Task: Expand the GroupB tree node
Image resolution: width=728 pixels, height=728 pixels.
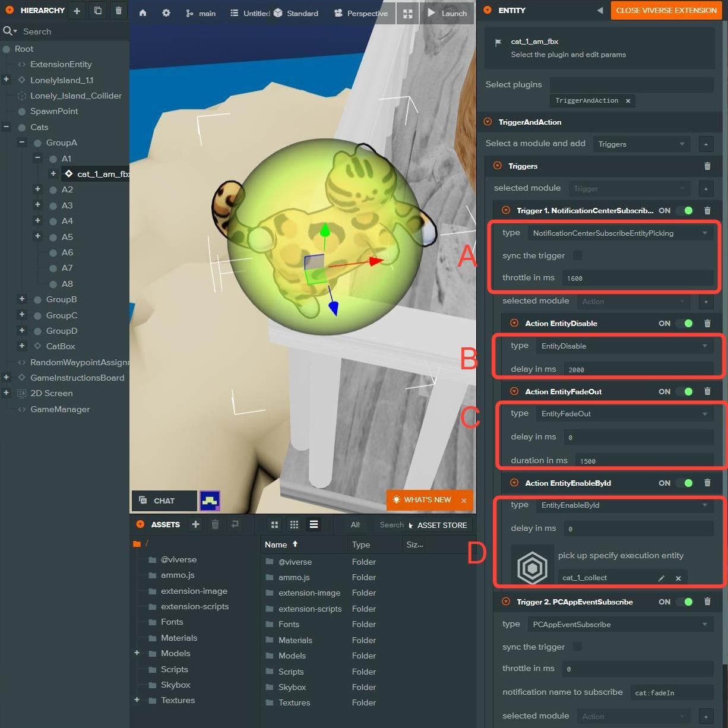Action: pyautogui.click(x=22, y=299)
